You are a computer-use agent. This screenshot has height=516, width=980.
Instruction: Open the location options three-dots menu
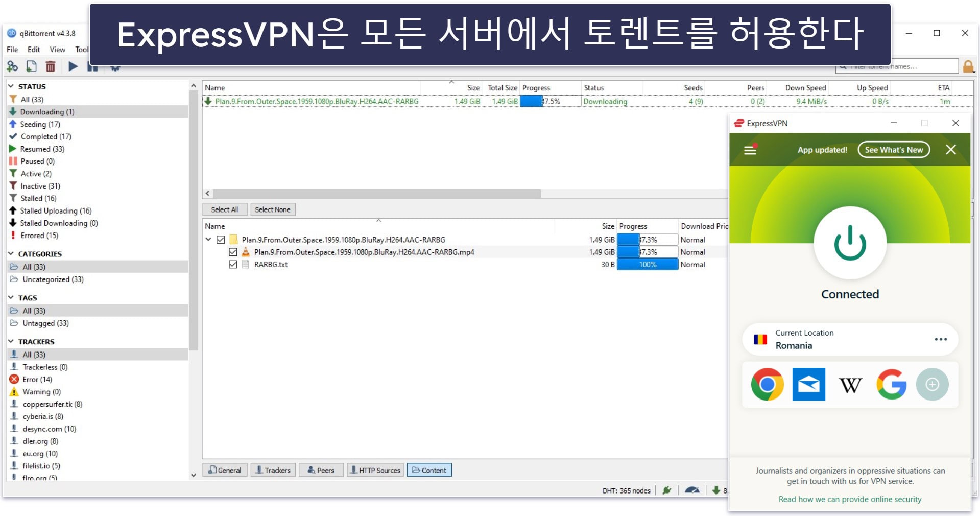click(941, 339)
